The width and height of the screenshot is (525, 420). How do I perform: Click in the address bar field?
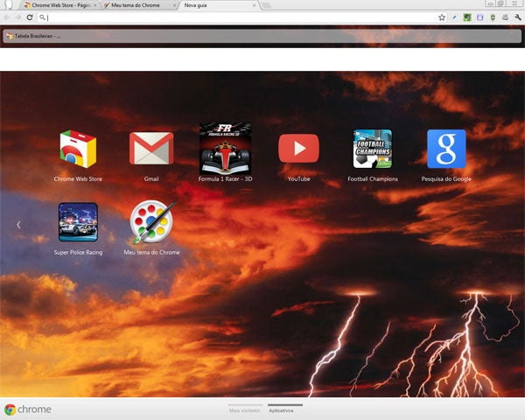(x=236, y=17)
